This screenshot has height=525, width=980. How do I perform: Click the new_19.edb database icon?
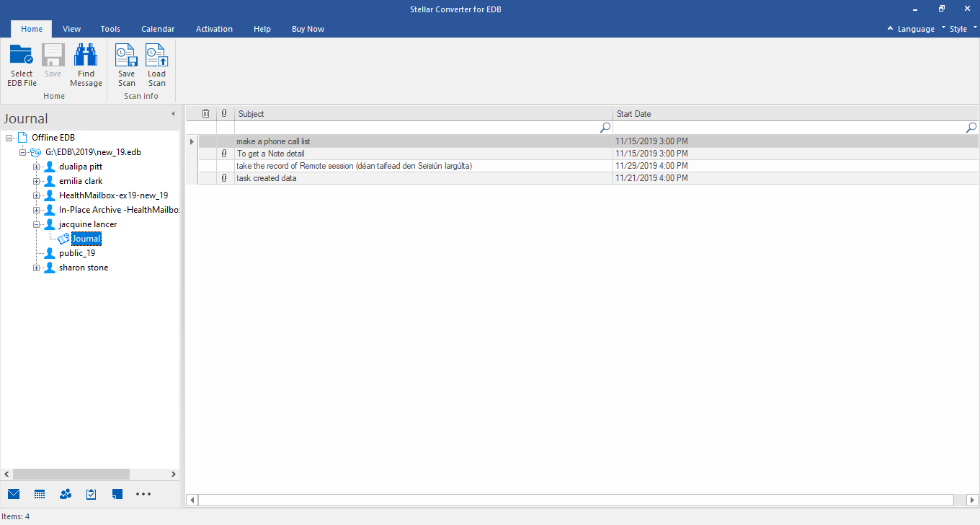[36, 152]
